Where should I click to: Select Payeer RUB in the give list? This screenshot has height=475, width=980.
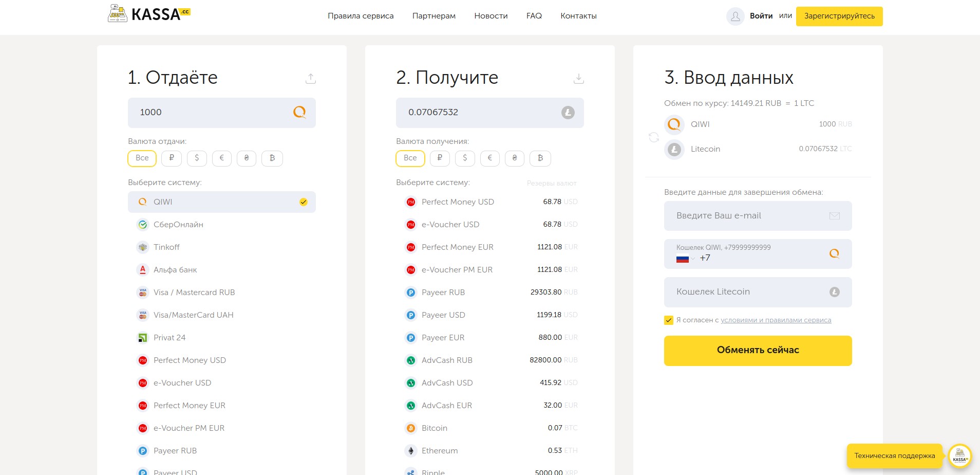point(222,451)
